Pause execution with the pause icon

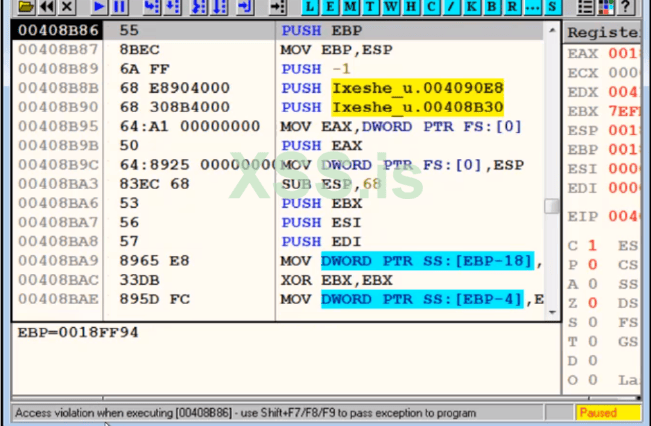[x=119, y=7]
